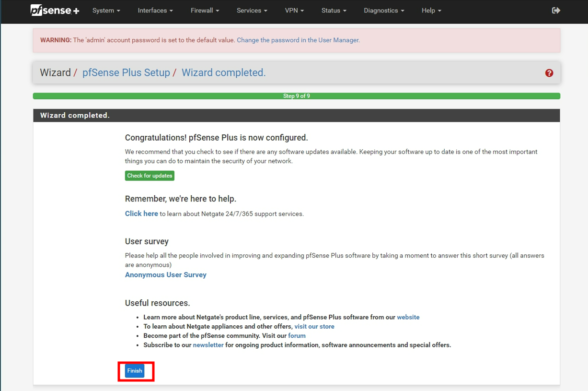Viewport: 588px width, 391px height.
Task: Click the Wizard completed panel header
Action: (297, 116)
